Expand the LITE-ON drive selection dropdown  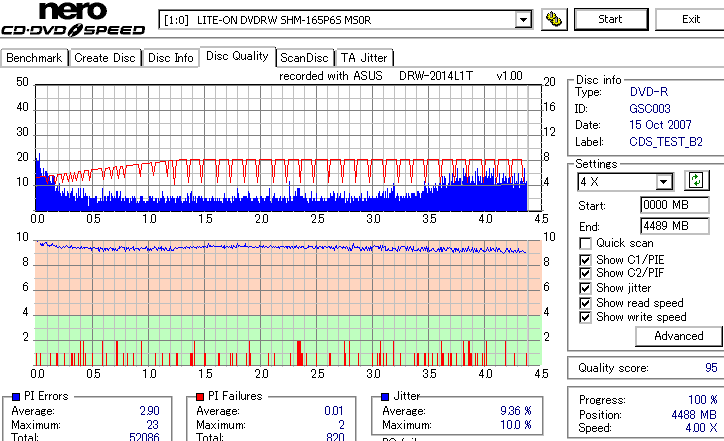tap(523, 20)
